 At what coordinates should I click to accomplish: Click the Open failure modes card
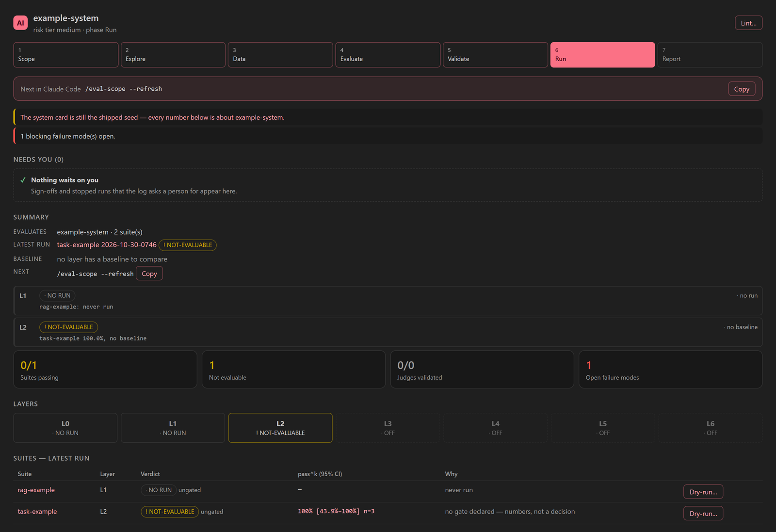[670, 370]
